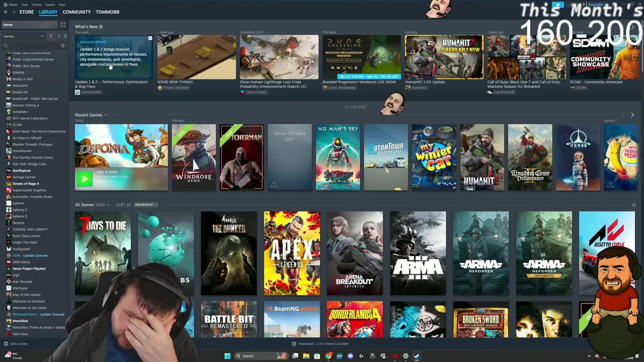Collapse All Games shelf chevron
Viewport: 644px width, 362px height.
tap(633, 205)
